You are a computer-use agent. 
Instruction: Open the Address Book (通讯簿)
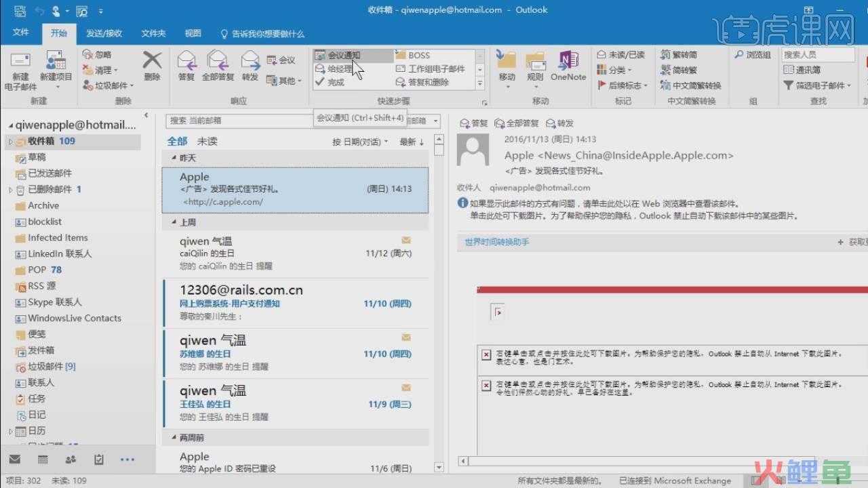802,70
